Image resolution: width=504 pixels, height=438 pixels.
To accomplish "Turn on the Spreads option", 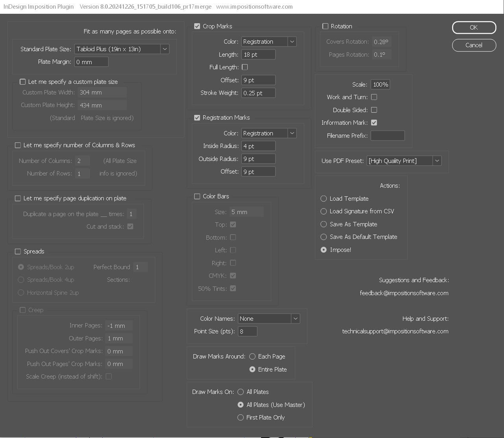I will (x=18, y=251).
